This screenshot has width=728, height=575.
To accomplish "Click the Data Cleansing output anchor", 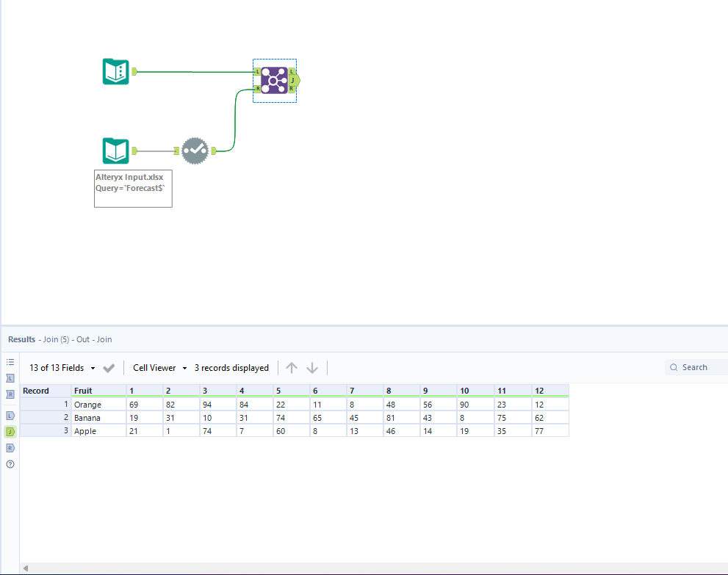I will click(214, 151).
